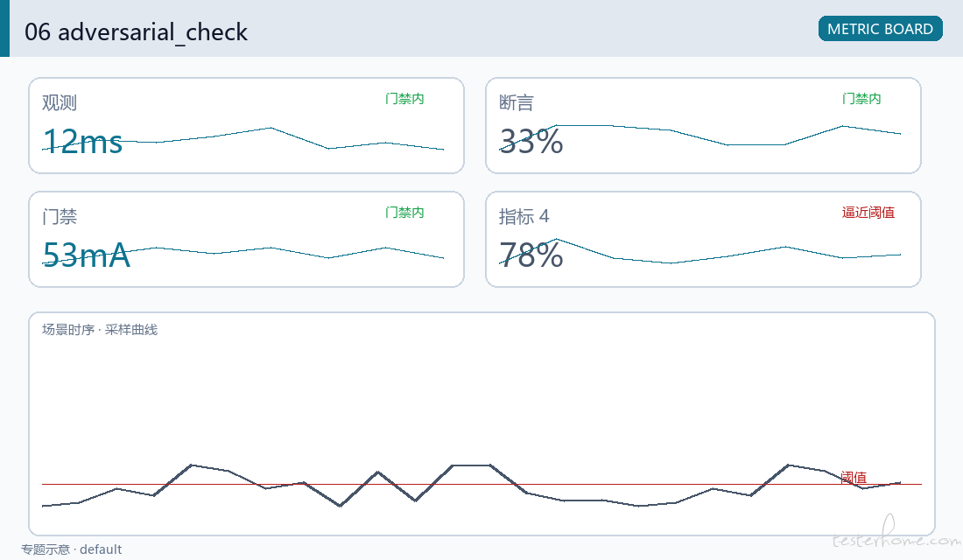Click the sparkline peak in 观测 card
The height and width of the screenshot is (560, 963).
click(271, 128)
